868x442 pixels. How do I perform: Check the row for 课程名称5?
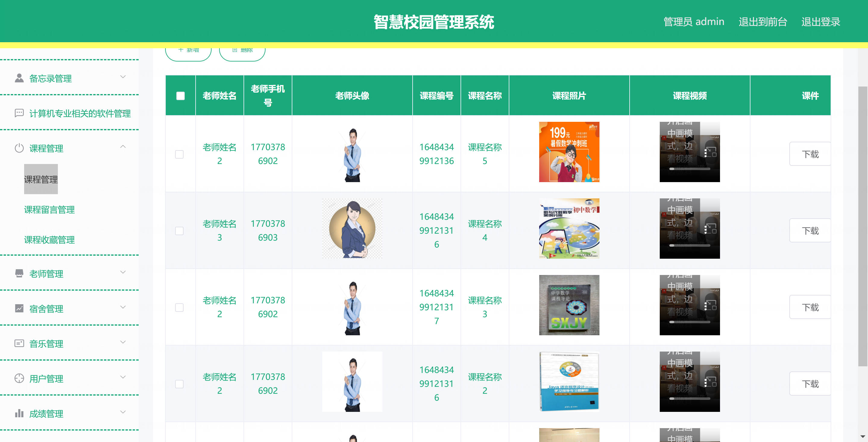click(179, 154)
